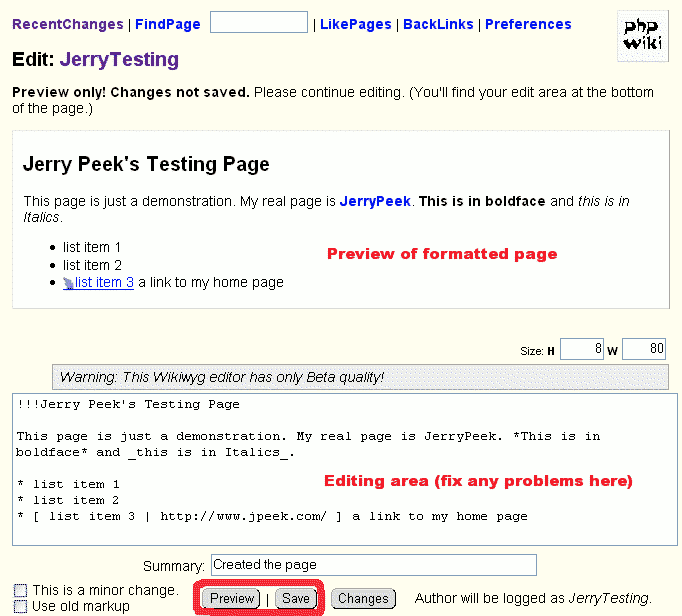The image size is (682, 616).
Task: Click the search box beside FindPage
Action: point(259,22)
